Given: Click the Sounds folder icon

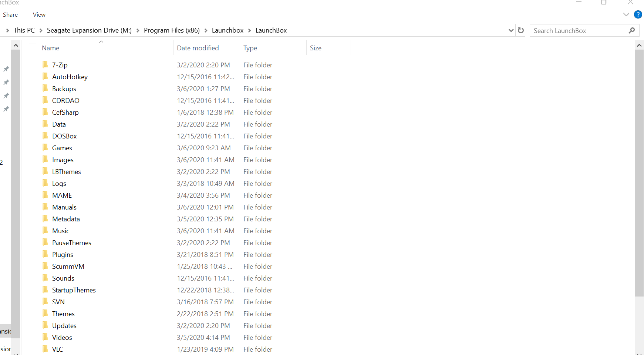Looking at the screenshot, I should [45, 278].
